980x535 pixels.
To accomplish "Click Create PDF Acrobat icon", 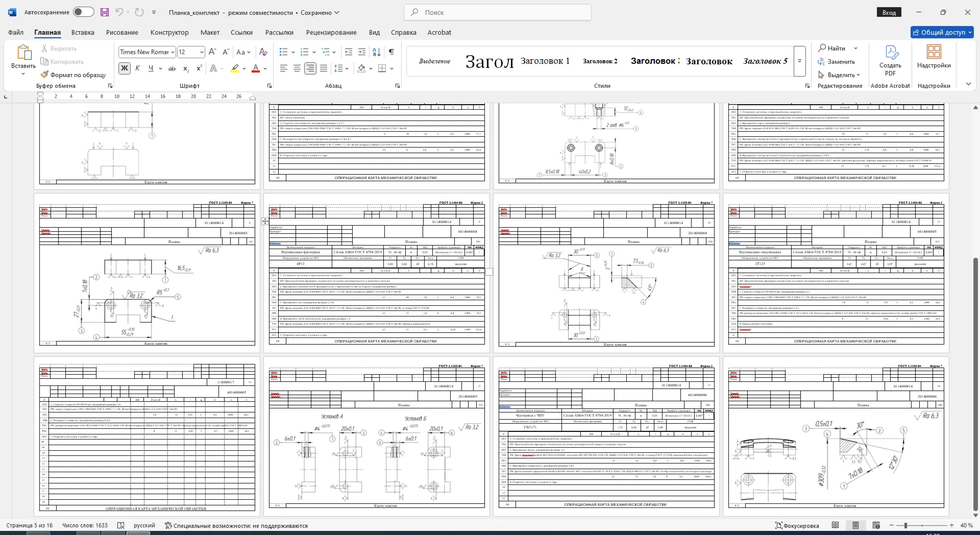I will tap(891, 60).
